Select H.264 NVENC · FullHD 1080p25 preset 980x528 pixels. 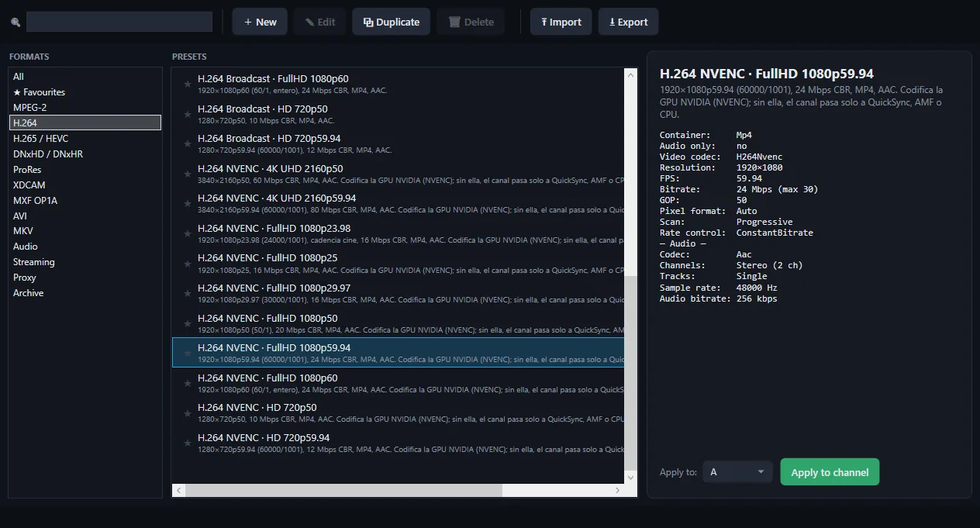click(x=399, y=264)
